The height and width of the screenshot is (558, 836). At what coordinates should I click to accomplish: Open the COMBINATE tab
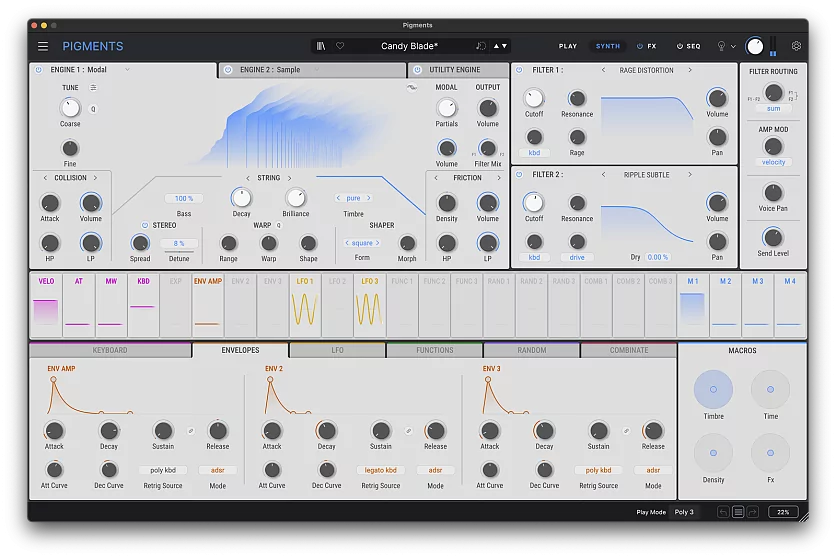(629, 350)
